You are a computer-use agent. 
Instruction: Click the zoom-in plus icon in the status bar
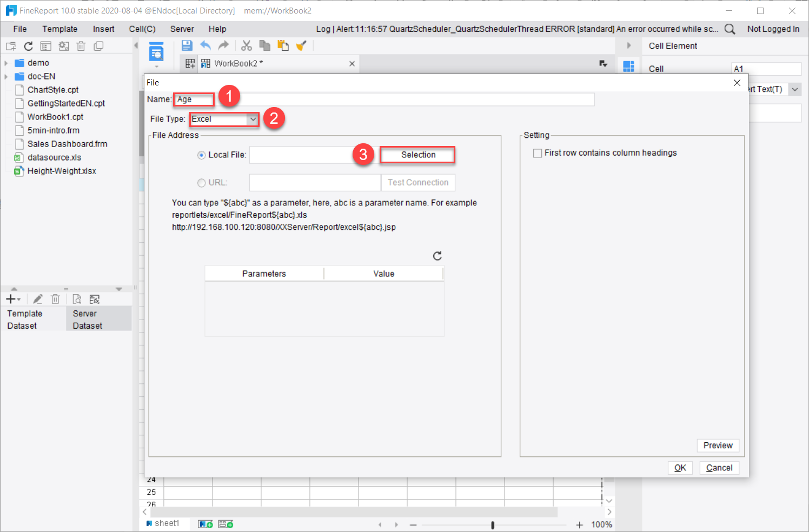(x=580, y=524)
